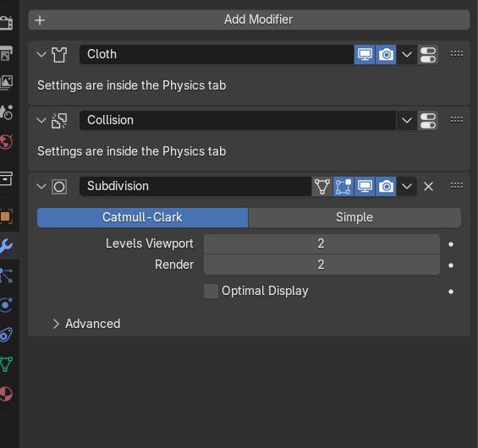Select Simple subdivision type
The height and width of the screenshot is (448, 478).
point(354,217)
